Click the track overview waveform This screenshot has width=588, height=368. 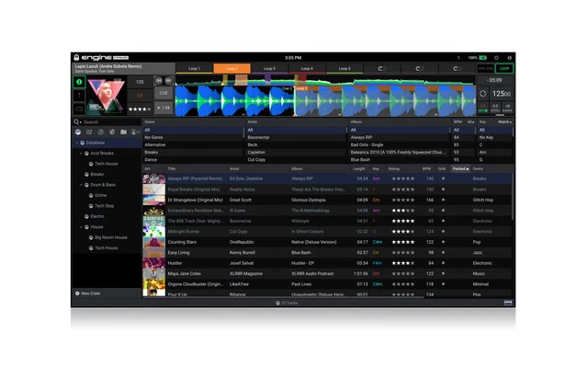(x=325, y=80)
